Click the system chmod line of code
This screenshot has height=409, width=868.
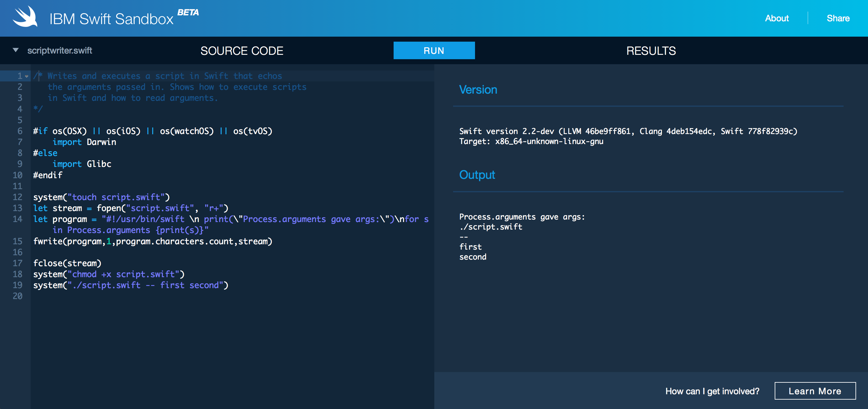click(x=109, y=274)
